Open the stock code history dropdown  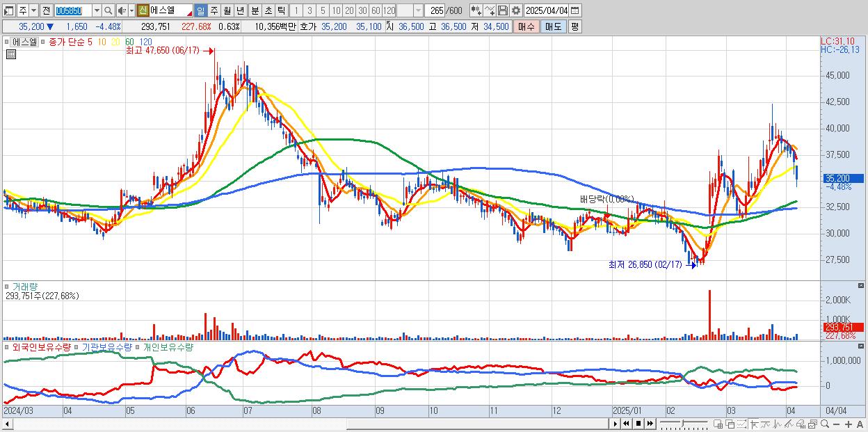pos(97,10)
